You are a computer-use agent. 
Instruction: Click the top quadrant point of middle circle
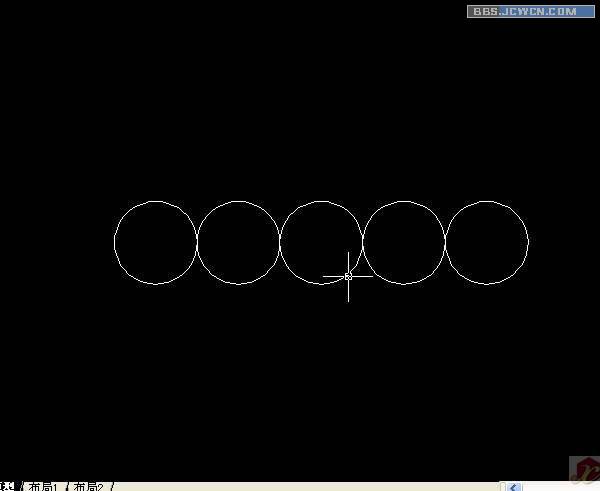321,201
